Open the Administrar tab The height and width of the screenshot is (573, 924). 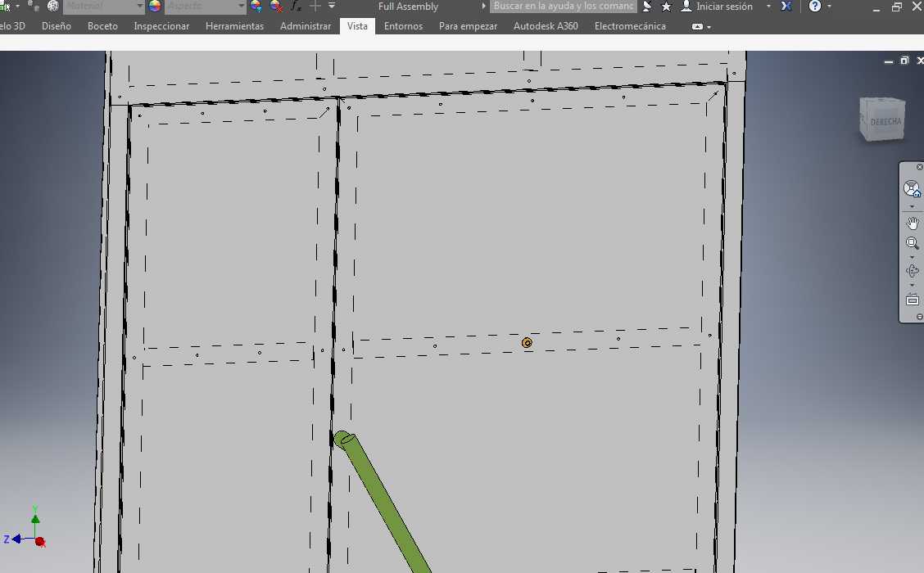click(306, 26)
